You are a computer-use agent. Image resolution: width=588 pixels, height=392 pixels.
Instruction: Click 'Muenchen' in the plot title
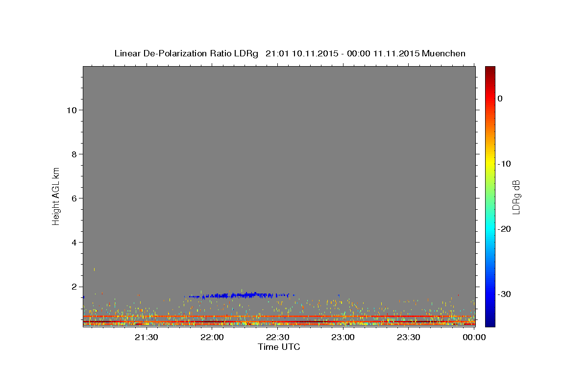(x=443, y=53)
